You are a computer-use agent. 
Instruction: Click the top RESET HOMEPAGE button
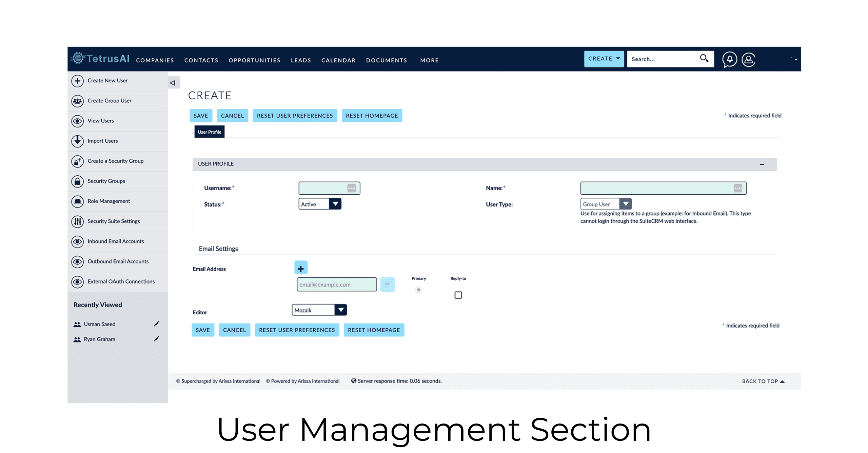[372, 116]
